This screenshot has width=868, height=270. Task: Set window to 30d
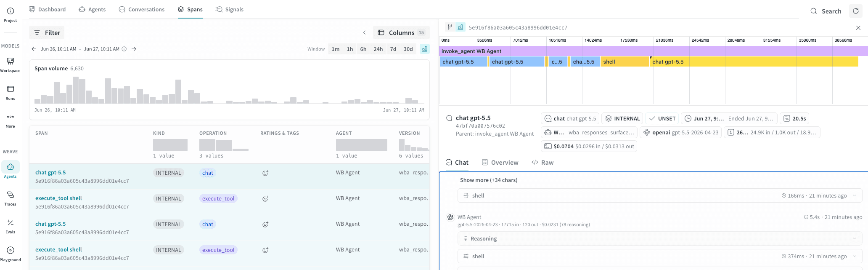[x=408, y=49]
